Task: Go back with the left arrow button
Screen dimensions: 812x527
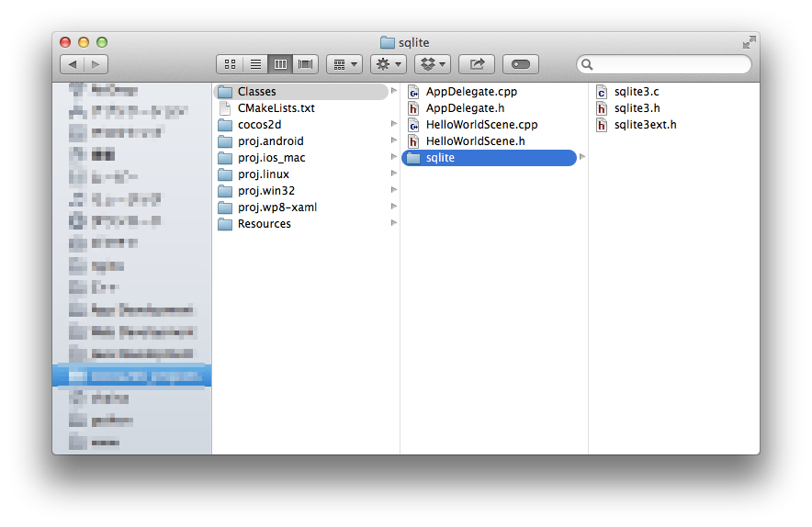Action: (x=72, y=64)
